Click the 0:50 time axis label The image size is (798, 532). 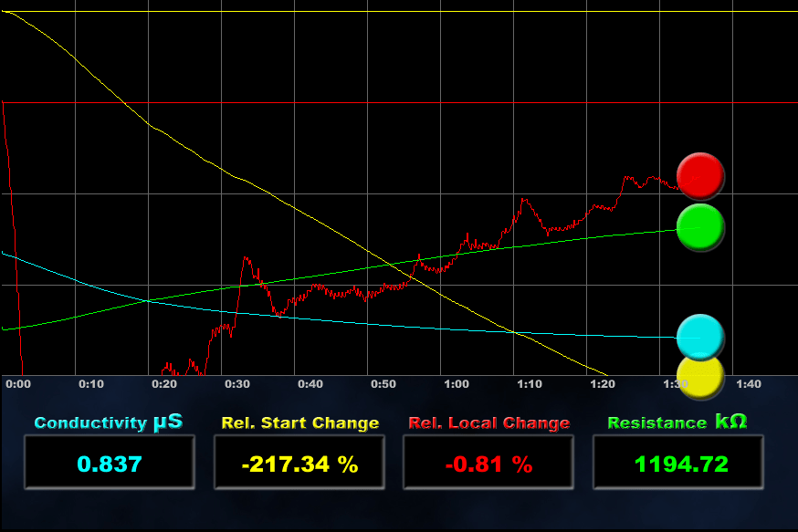pyautogui.click(x=383, y=384)
